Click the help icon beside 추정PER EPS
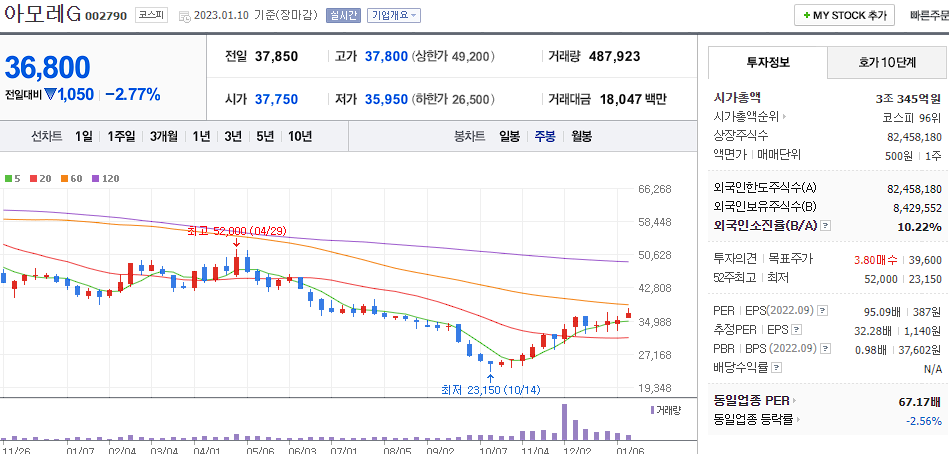This screenshot has width=949, height=454. (796, 331)
